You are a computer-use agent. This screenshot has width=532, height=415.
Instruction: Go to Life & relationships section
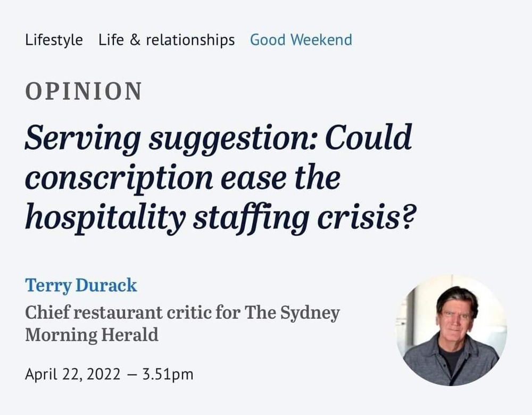coord(166,40)
